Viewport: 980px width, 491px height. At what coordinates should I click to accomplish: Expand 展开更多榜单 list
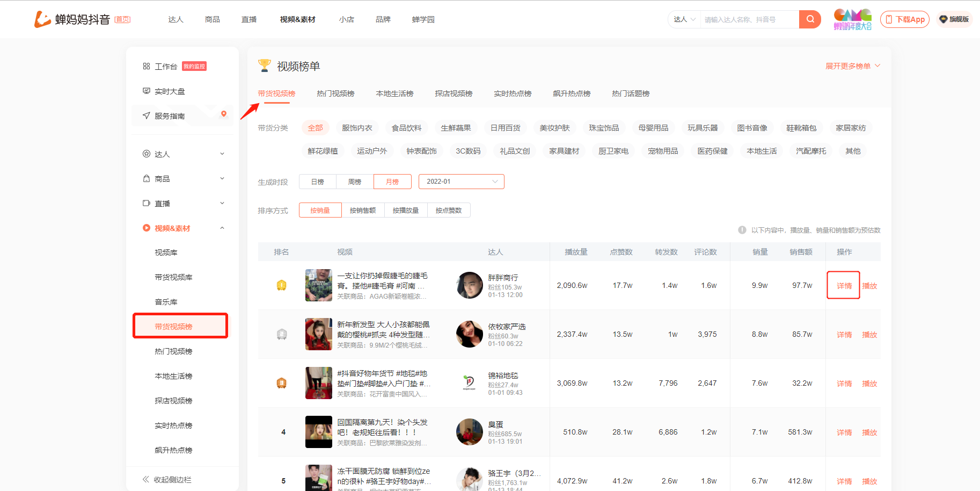tap(853, 66)
